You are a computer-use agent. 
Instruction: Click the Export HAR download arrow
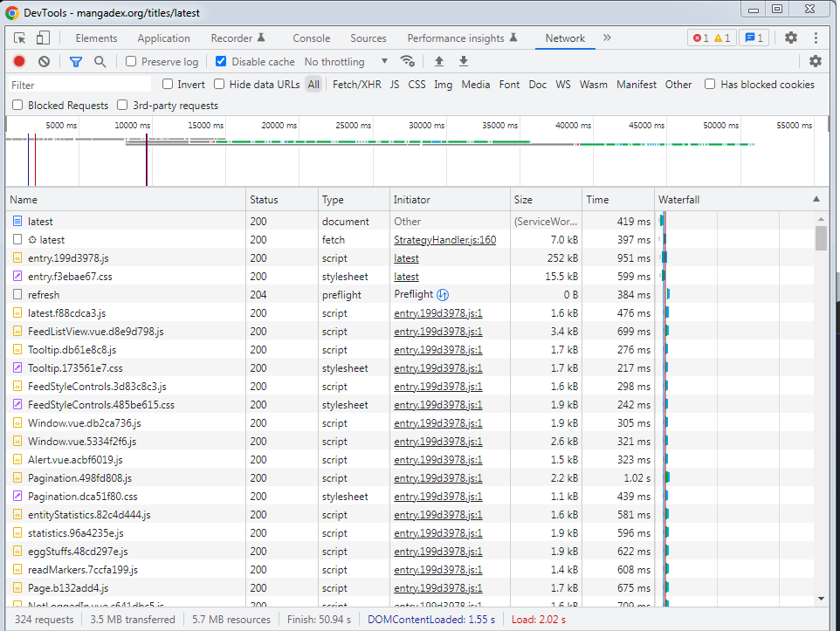[464, 62]
